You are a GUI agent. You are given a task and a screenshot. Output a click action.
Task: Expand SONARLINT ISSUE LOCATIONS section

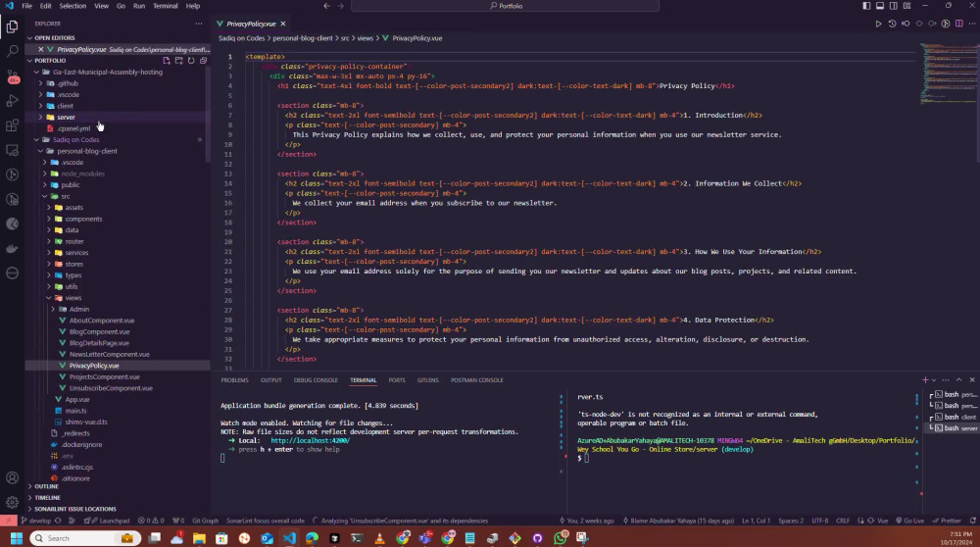[118, 509]
